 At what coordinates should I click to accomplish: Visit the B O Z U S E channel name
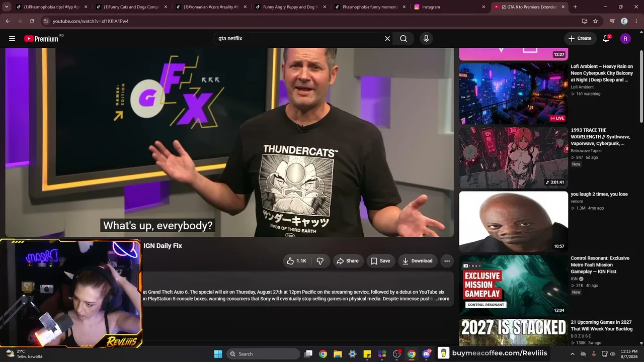coord(581,336)
